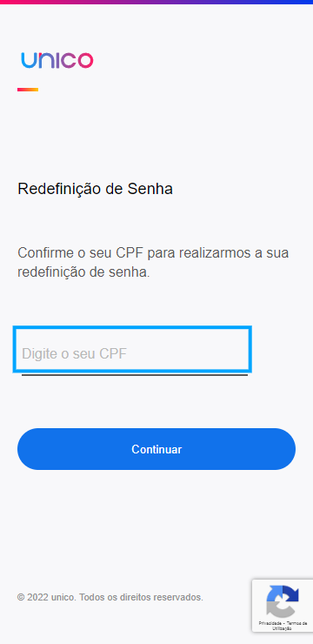Click 'redefinição de senha.' in the paragraph
The image size is (313, 644).
[83, 272]
